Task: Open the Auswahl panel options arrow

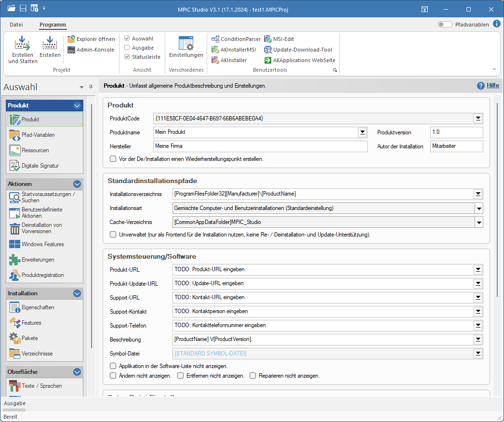Action: pyautogui.click(x=81, y=87)
